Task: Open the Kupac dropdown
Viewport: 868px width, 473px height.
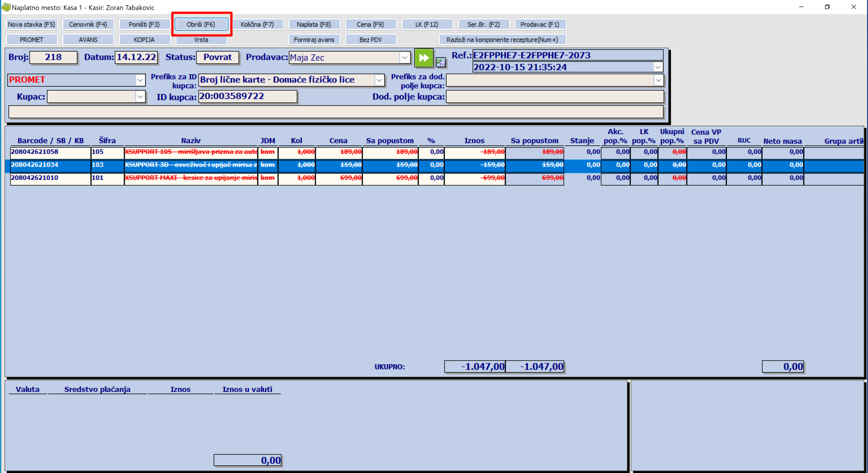Action: pos(140,97)
